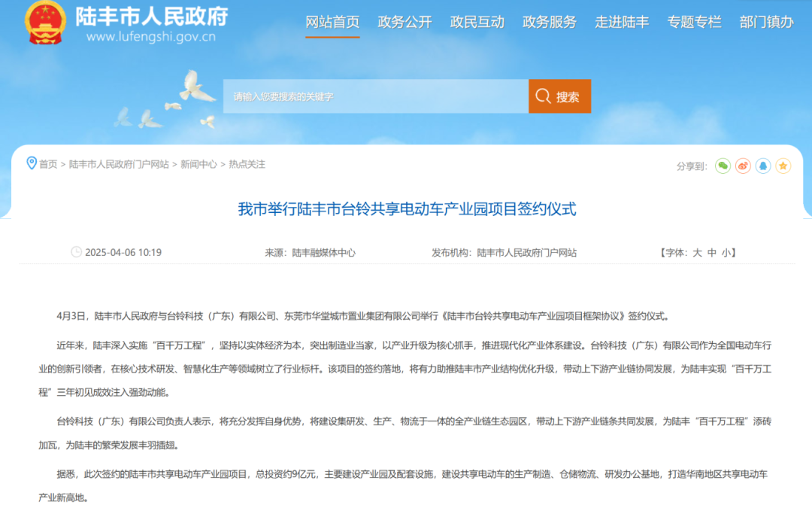Click the site title 陆丰市人民政府
Screen dimensions: 812x520
tap(152, 17)
